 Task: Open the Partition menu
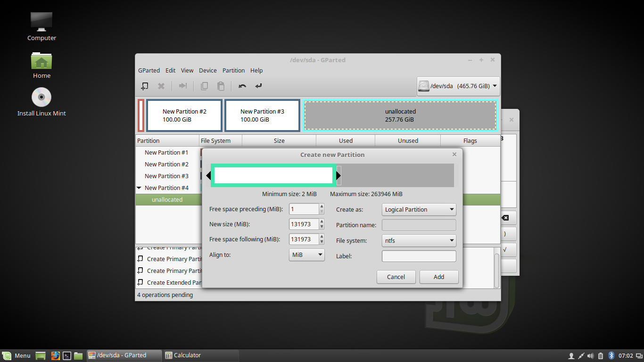[233, 70]
